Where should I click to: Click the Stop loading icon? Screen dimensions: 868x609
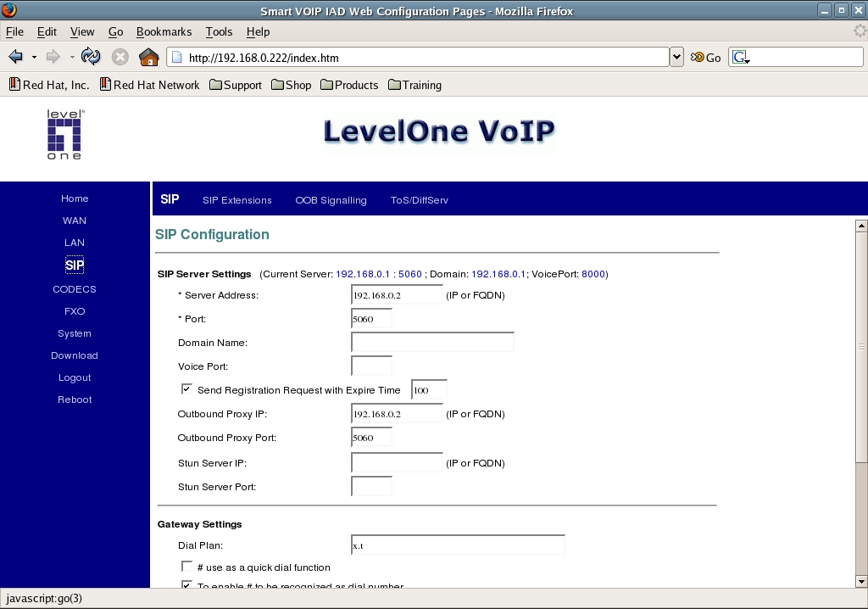(x=120, y=57)
